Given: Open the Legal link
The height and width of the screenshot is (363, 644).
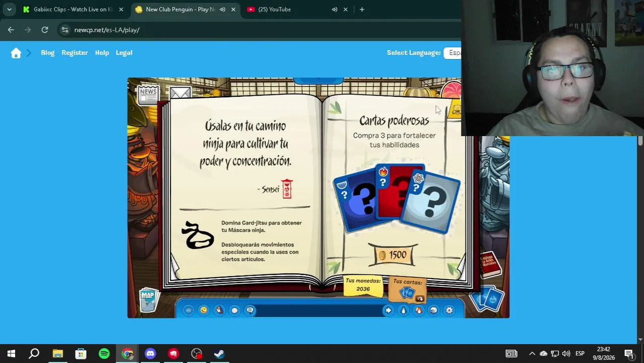Looking at the screenshot, I should pos(124,52).
